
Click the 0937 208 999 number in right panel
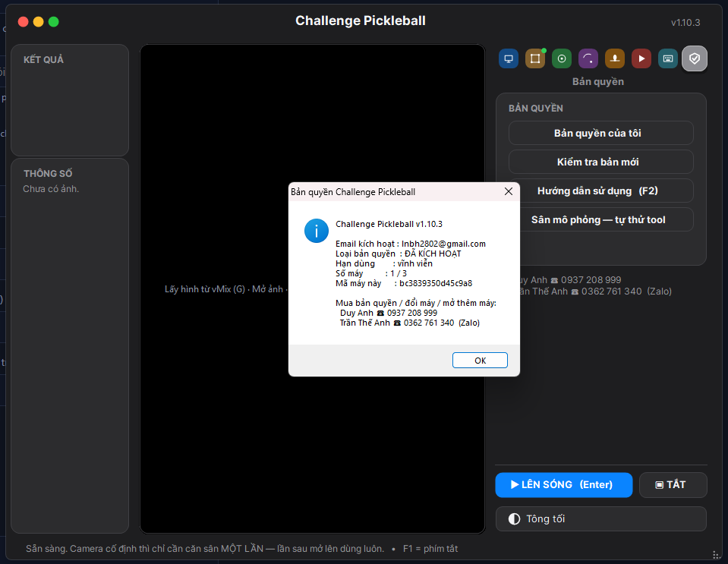coord(591,280)
